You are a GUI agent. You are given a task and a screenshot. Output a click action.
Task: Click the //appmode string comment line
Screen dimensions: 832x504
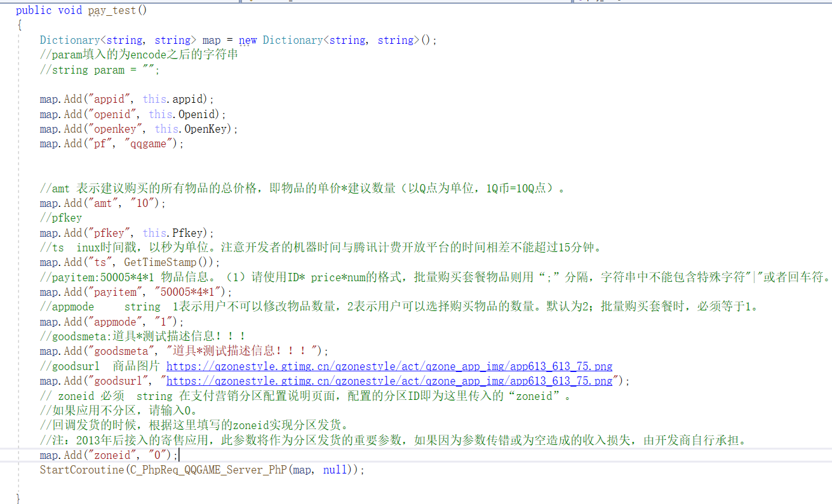coord(399,307)
